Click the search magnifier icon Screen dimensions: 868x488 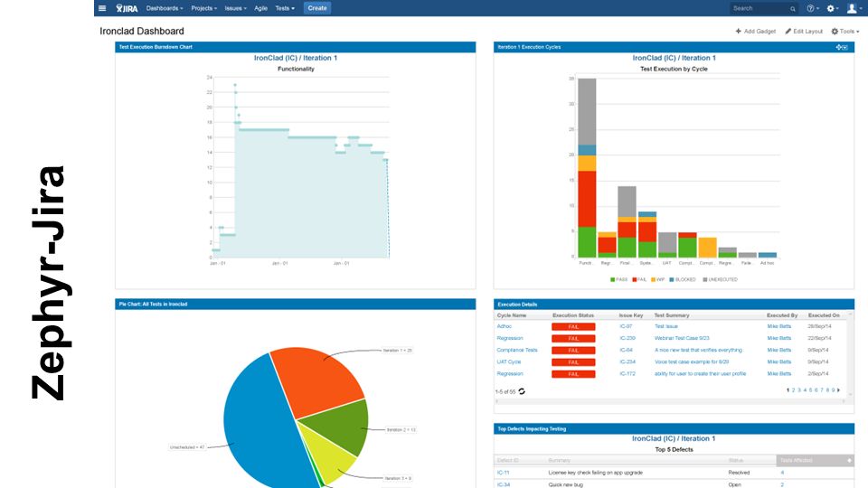point(793,9)
